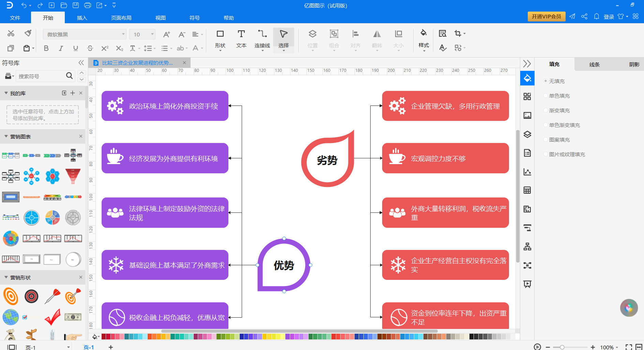Add a new page with plus button
Image resolution: width=644 pixels, height=350 pixels.
pos(111,347)
